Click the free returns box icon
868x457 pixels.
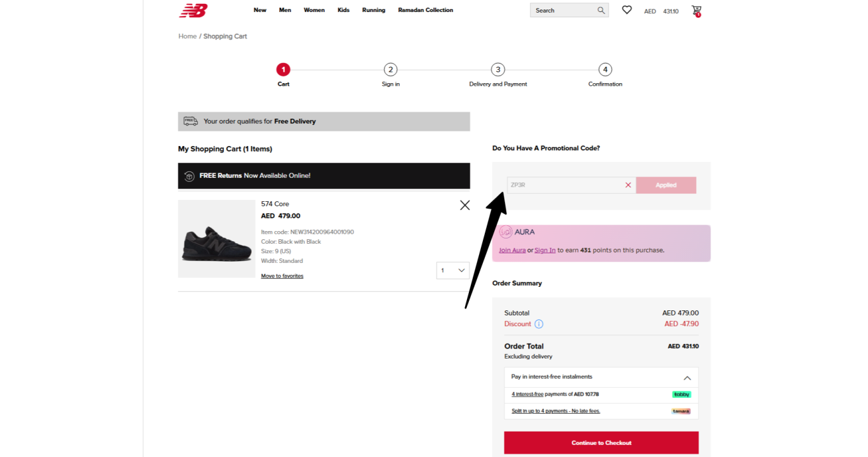(189, 176)
